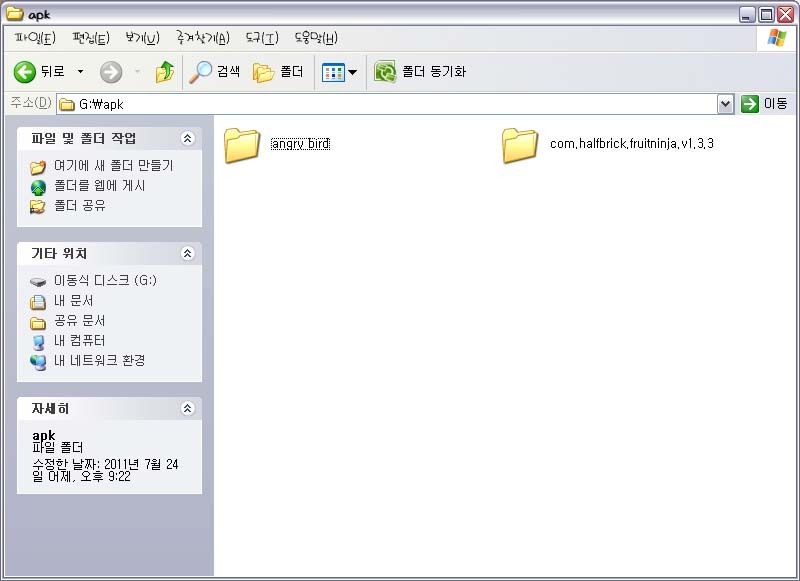Image resolution: width=800 pixels, height=581 pixels.
Task: Click the removable disk drive icon
Action: (38, 282)
